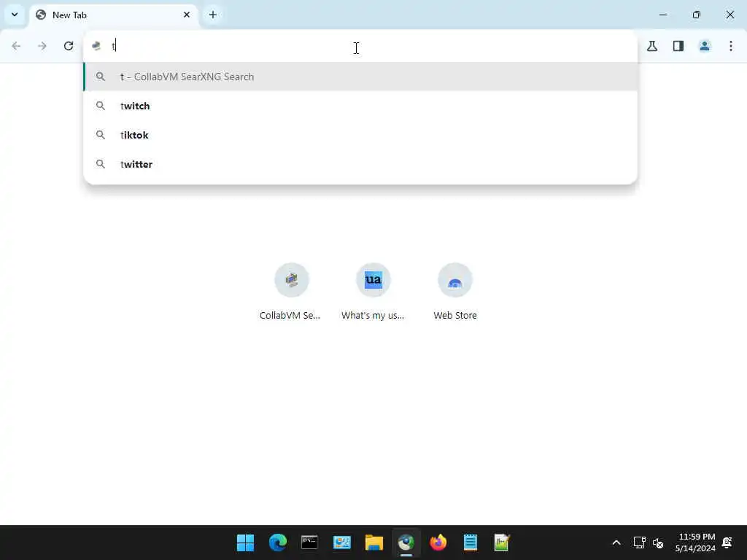Open the What's my us... shortcut tile
747x560 pixels.
click(x=373, y=292)
